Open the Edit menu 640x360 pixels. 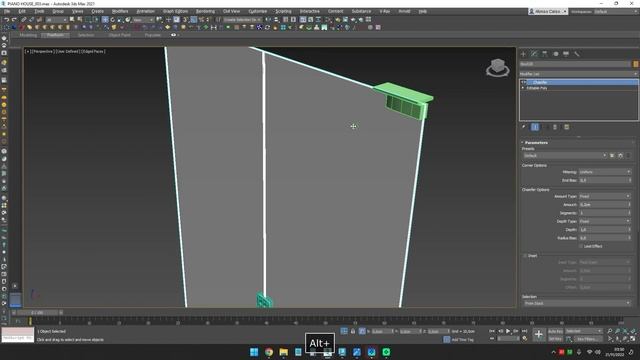tap(22, 11)
